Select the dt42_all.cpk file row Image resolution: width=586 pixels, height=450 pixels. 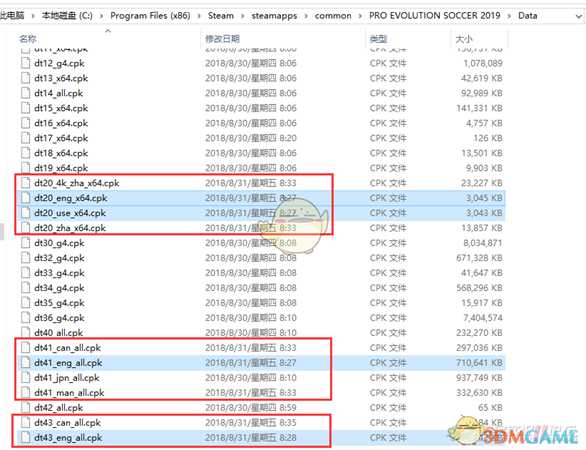262,407
